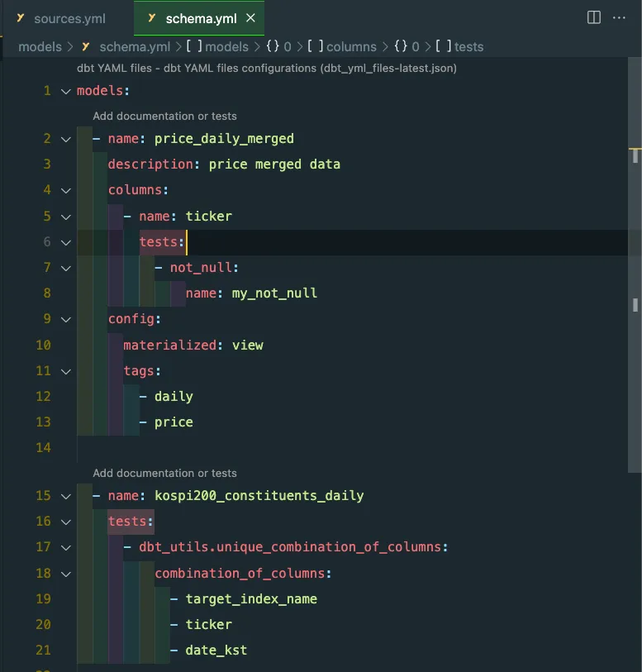Screen dimensions: 642x672
Task: Click the {} 0 breadcrumb after columns
Action: click(407, 46)
